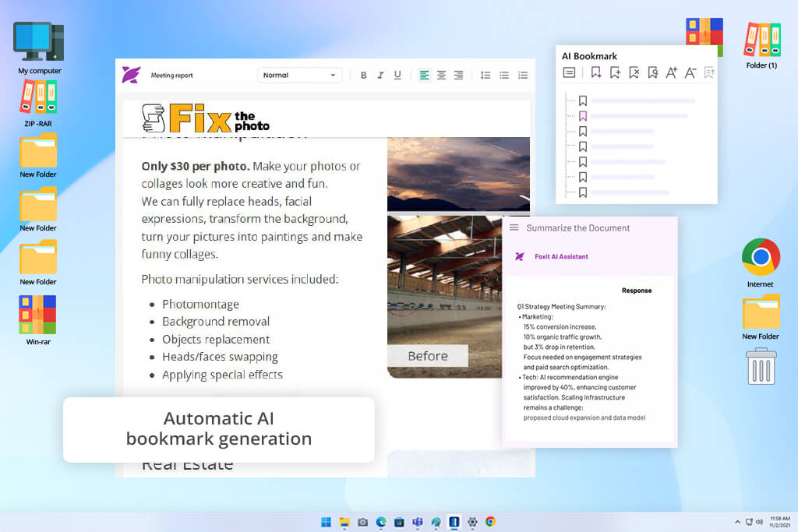Select the sunset sky photo in the document

click(x=458, y=174)
